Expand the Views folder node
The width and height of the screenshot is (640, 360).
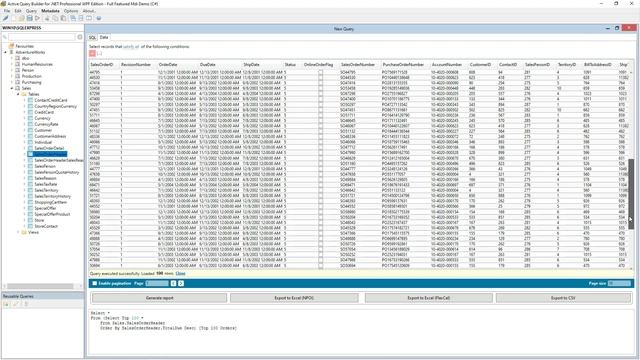click(x=18, y=232)
